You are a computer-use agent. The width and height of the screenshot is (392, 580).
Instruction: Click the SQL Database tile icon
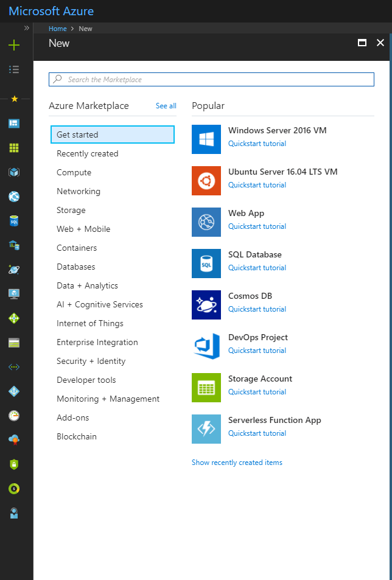[x=206, y=264]
